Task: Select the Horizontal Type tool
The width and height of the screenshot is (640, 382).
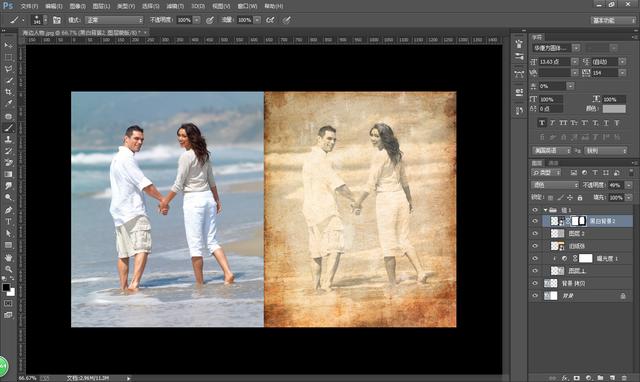Action: 8,222
